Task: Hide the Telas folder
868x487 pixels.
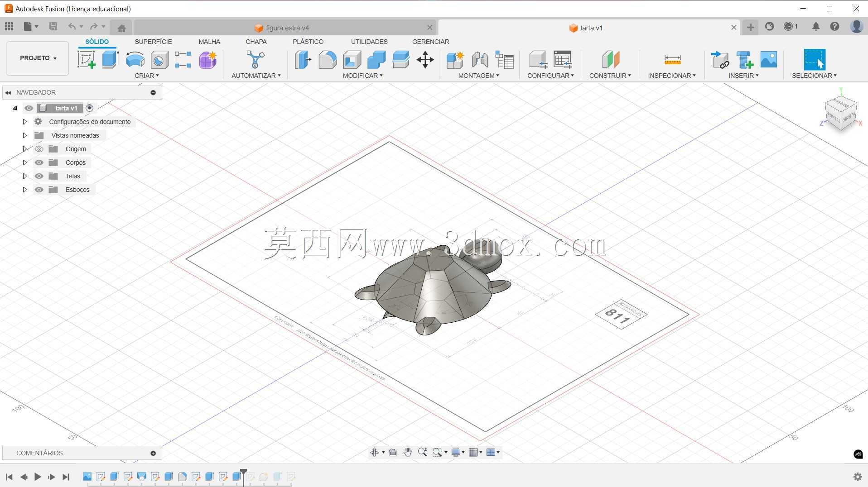Action: point(39,176)
